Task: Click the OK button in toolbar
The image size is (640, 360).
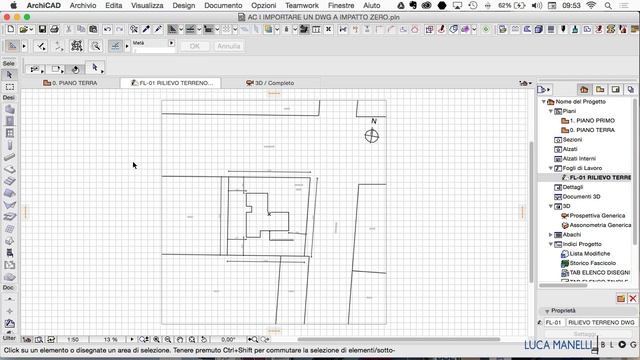Action: point(195,46)
